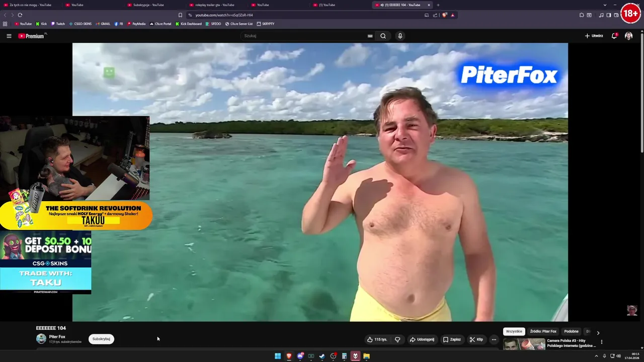Show more filter chips with right arrow
The image size is (644, 362).
click(598, 332)
